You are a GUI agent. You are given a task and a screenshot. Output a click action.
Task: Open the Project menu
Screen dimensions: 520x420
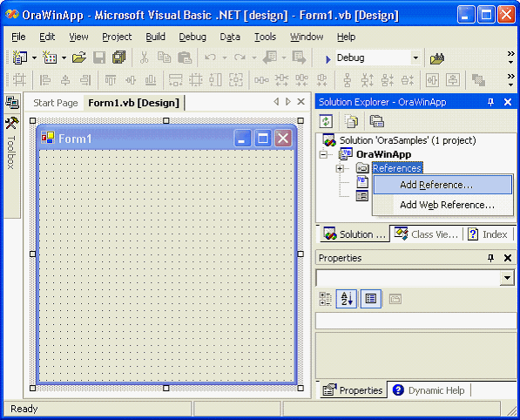(x=117, y=37)
